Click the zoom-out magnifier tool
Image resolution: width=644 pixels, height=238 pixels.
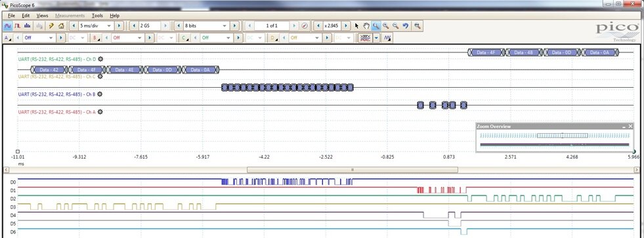point(395,26)
